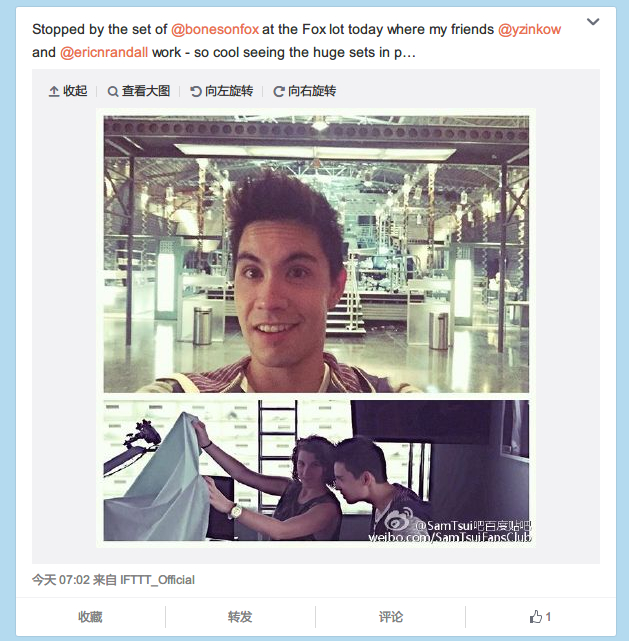Click the lower photo with the blue sheet
The height and width of the screenshot is (641, 629).
(x=316, y=471)
